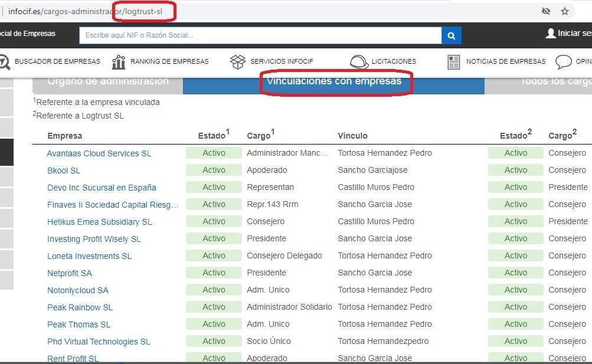Viewport: 592px width, 364px height.
Task: Click the Empresa column header
Action: coord(64,136)
